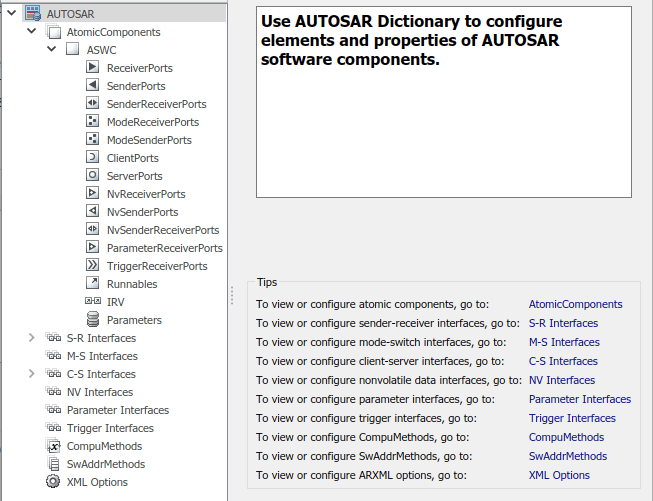Select Runnables in the ASWC tree
The width and height of the screenshot is (653, 501).
coord(131,284)
